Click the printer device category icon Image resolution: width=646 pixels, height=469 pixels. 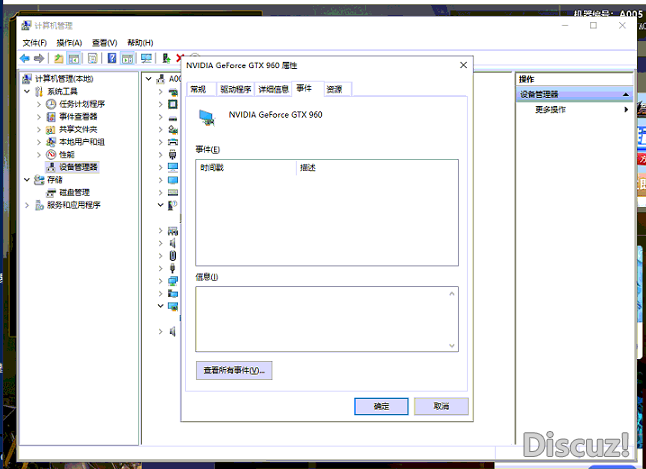pos(173,142)
